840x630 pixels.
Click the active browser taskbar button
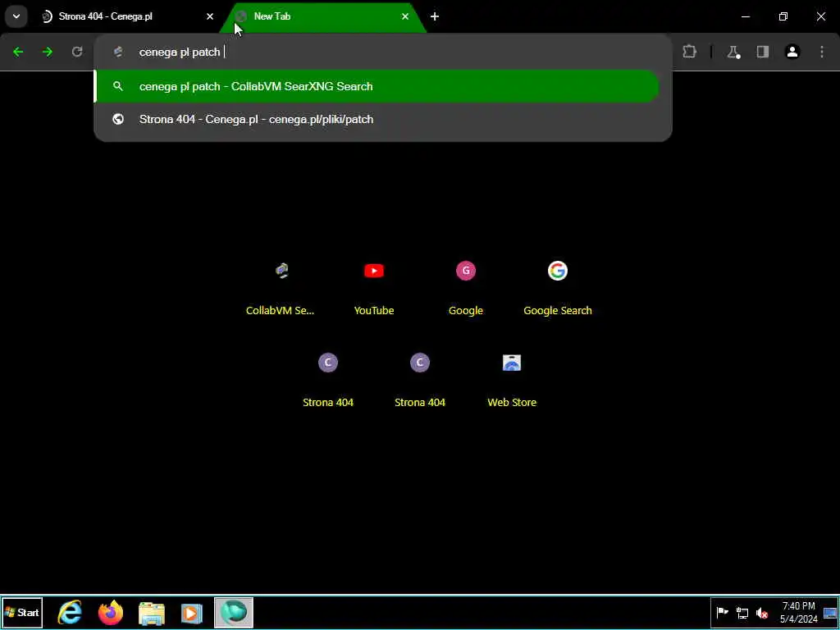pyautogui.click(x=234, y=612)
